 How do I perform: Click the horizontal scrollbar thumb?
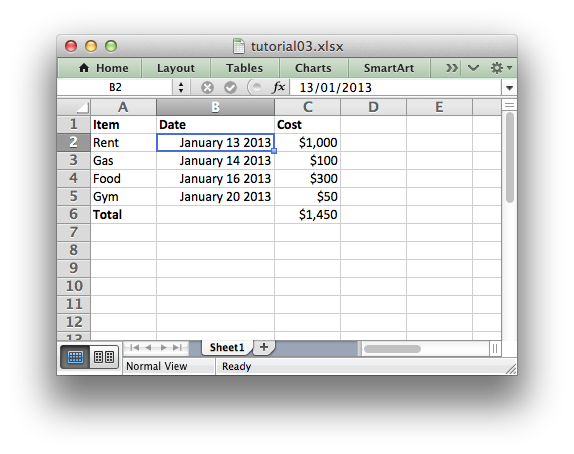point(392,349)
